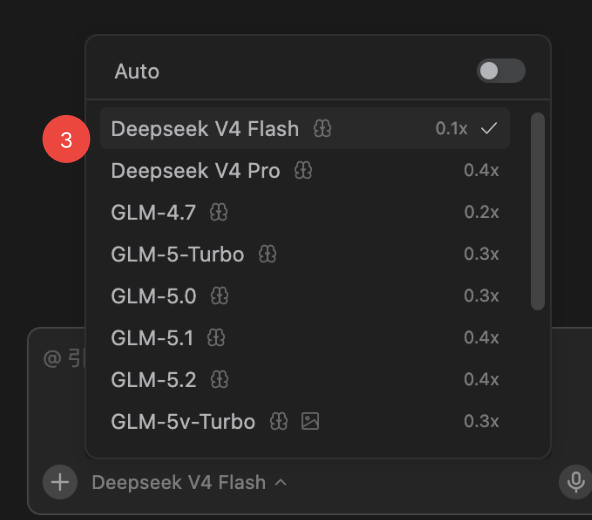Choose GLM-5v-Turbo from the list
Image resolution: width=592 pixels, height=520 pixels.
(x=305, y=421)
